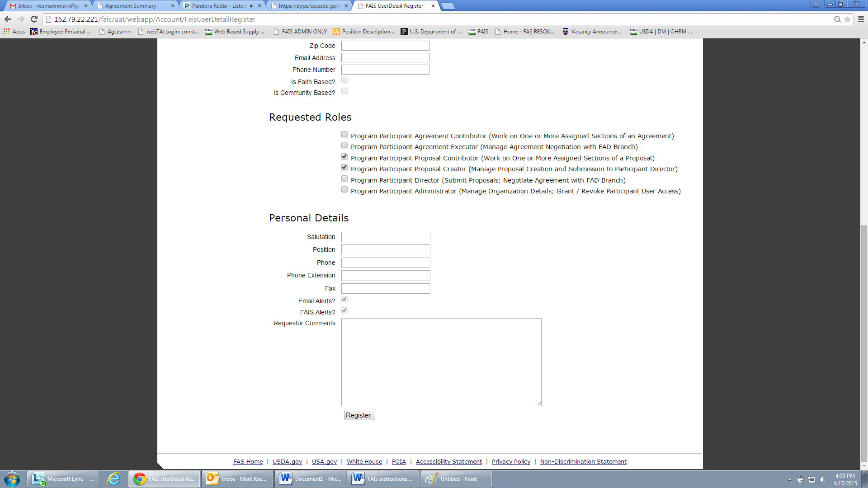Image resolution: width=868 pixels, height=488 pixels.
Task: Click the Windows Start orb
Action: (x=12, y=479)
